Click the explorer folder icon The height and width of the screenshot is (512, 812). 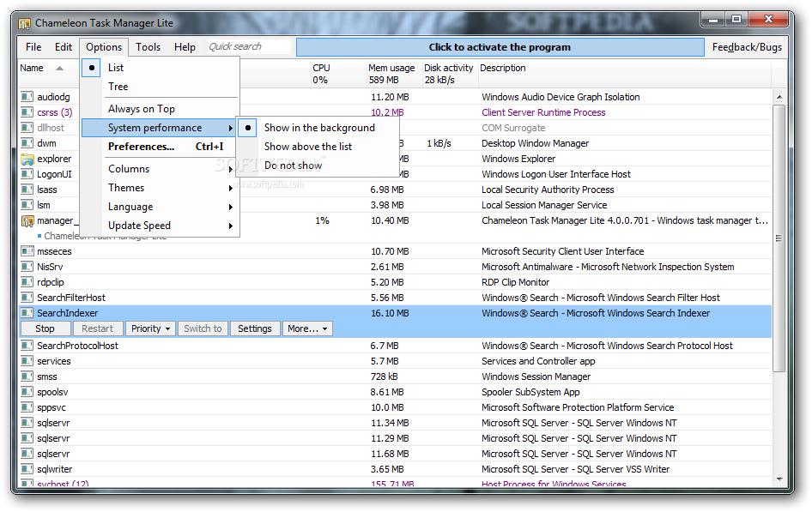click(x=27, y=159)
